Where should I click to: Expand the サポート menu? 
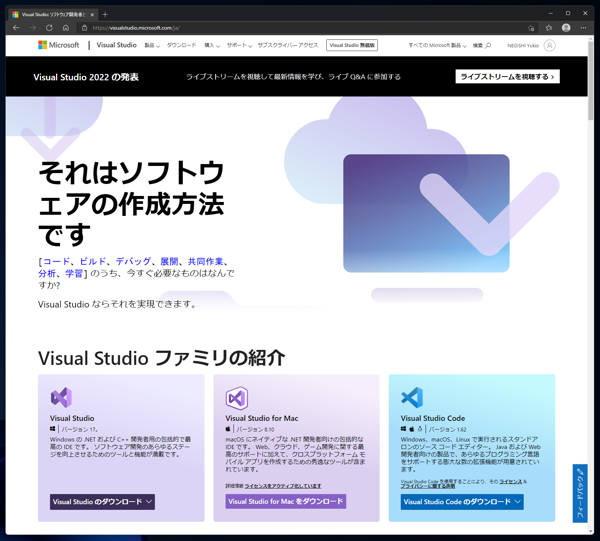(x=240, y=45)
